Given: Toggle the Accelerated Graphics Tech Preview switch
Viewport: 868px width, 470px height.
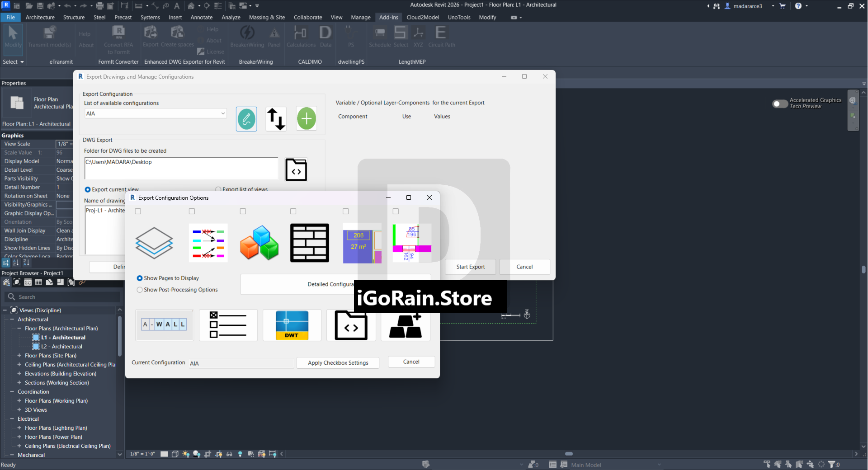Looking at the screenshot, I should coord(780,104).
